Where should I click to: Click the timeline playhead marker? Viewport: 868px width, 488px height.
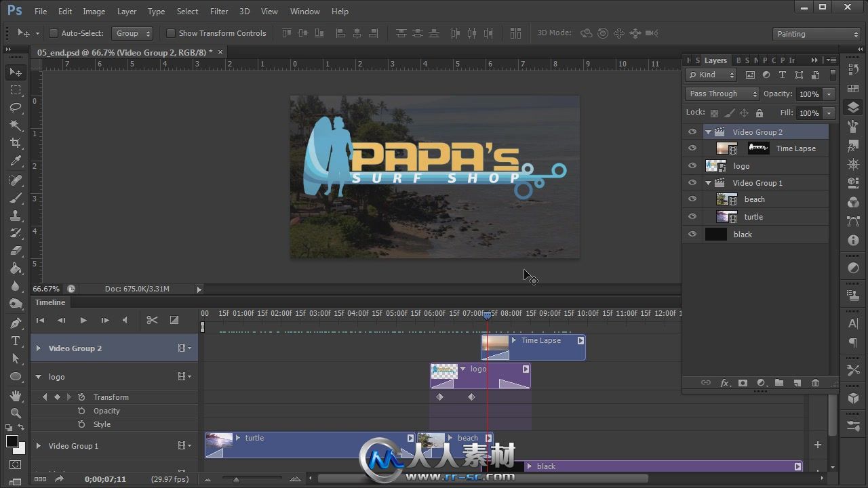click(x=487, y=314)
